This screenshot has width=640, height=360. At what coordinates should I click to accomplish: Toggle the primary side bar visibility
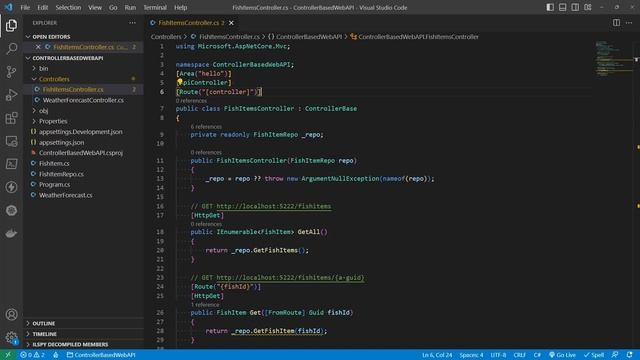(550, 7)
